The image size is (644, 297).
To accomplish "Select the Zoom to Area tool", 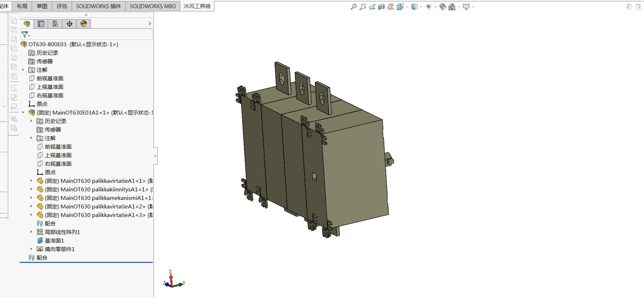I will tap(363, 7).
